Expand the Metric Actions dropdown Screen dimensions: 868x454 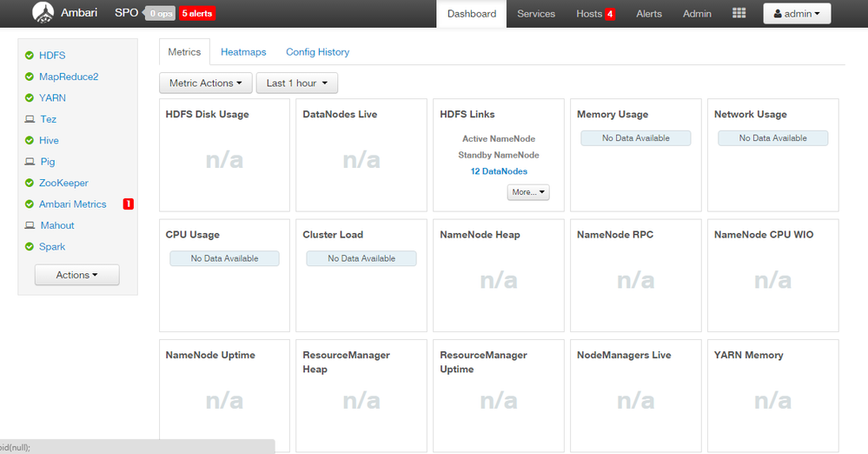pos(205,83)
